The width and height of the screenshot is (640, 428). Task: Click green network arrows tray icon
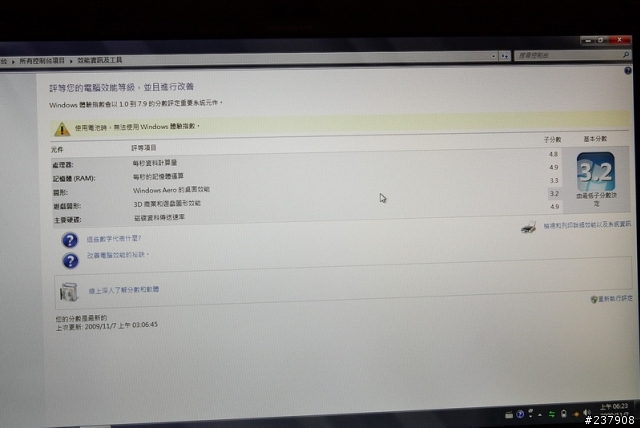click(552, 414)
